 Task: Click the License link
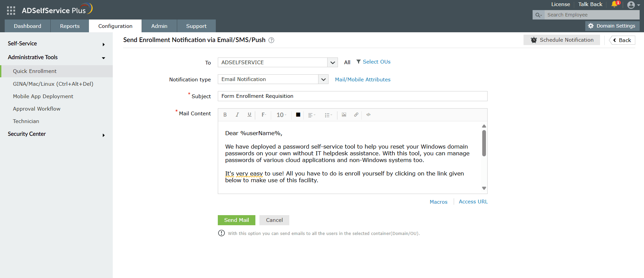(x=560, y=4)
